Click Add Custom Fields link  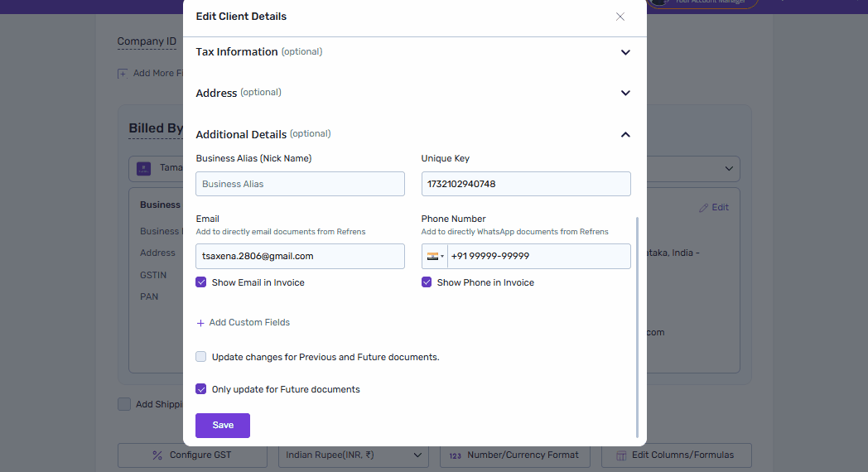(x=249, y=323)
